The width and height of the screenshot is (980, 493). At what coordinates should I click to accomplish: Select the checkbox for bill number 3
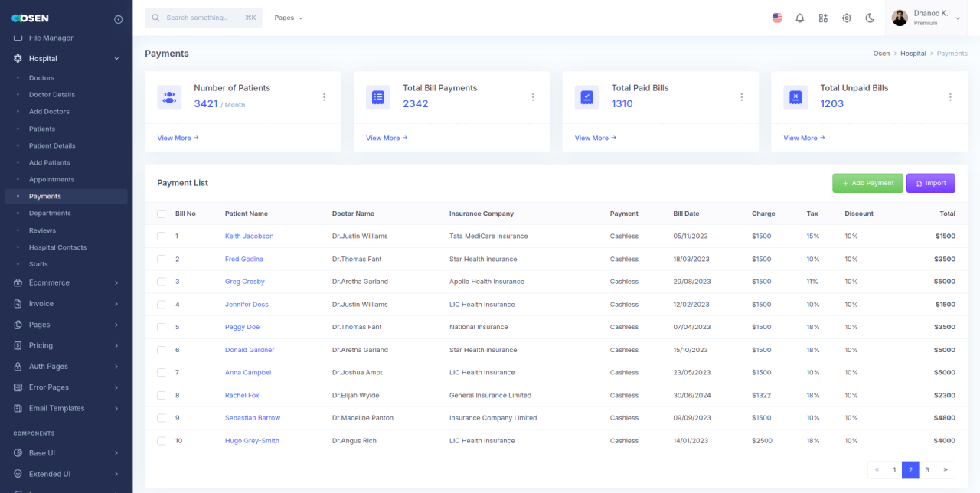coord(162,282)
